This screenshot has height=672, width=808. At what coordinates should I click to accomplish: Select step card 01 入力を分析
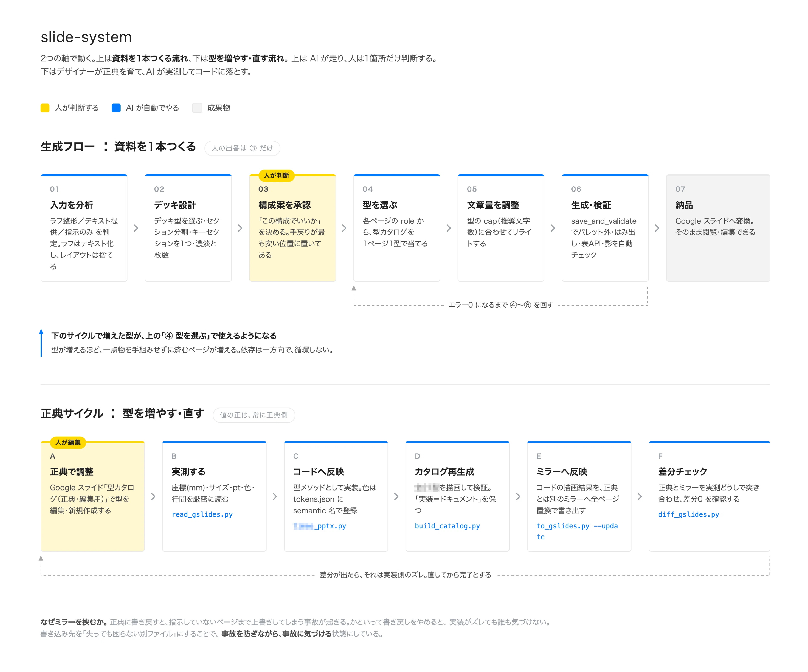[x=84, y=228]
